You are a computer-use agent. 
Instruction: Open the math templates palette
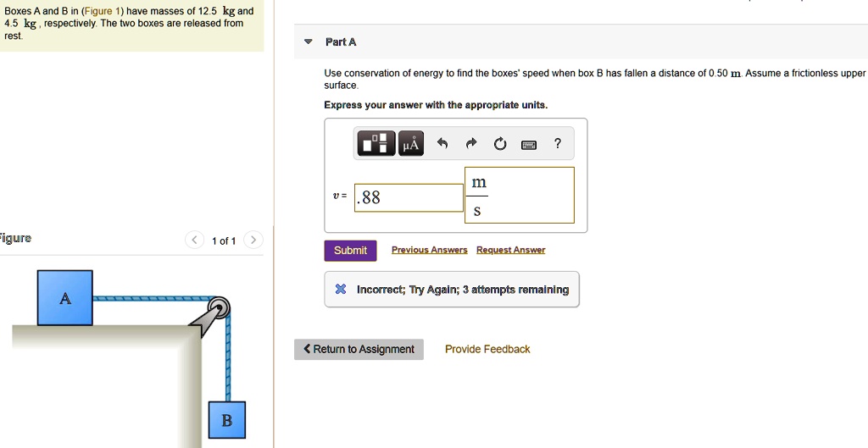point(376,144)
